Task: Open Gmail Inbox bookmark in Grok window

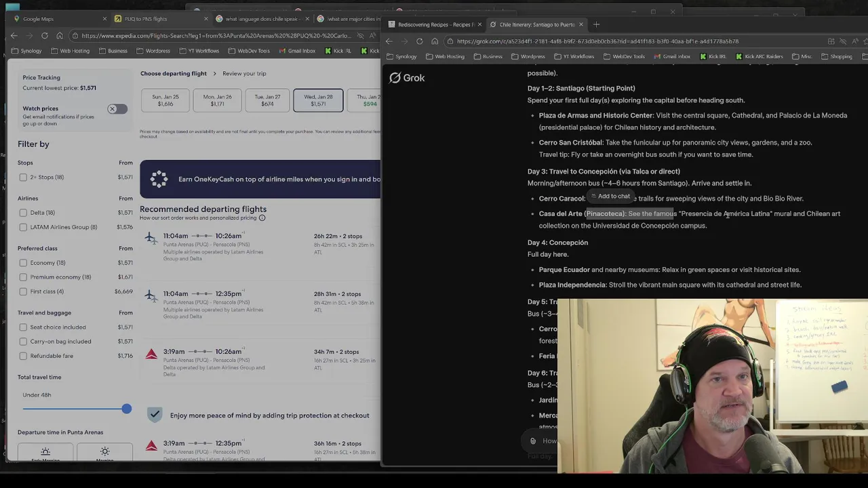Action: click(x=671, y=56)
